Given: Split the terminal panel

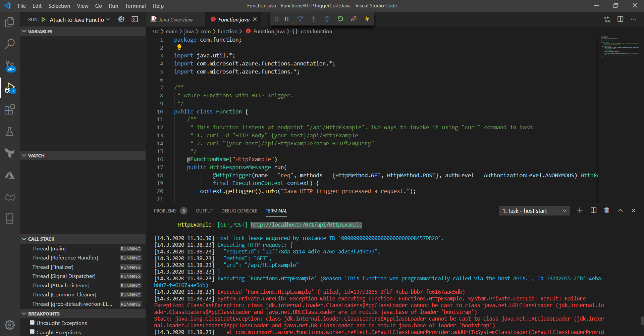Looking at the screenshot, I should coord(593,210).
